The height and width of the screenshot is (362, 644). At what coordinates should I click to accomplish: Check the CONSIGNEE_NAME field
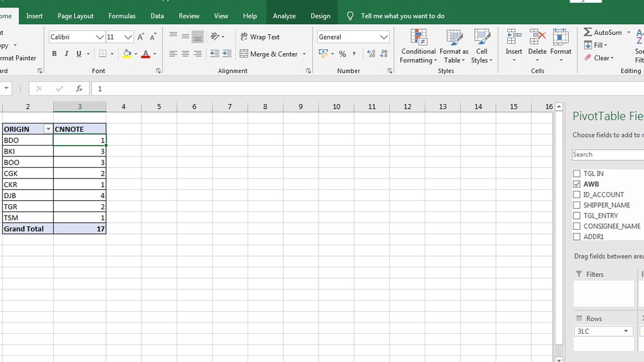click(577, 226)
